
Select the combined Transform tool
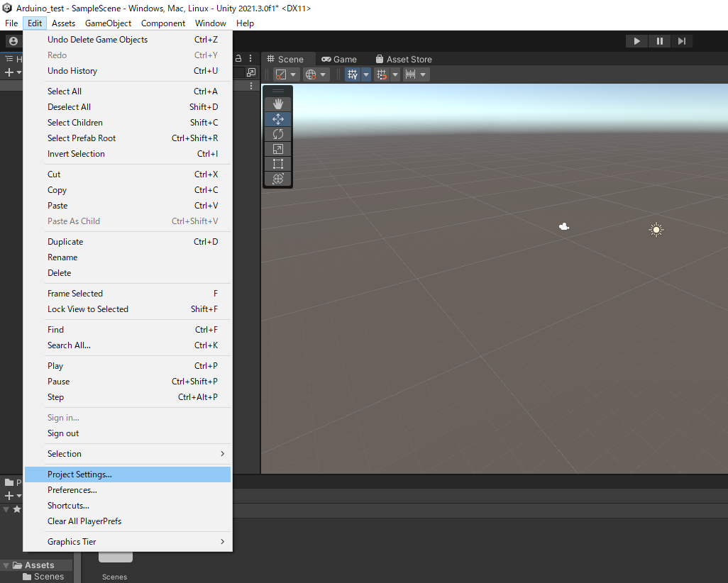click(x=277, y=178)
